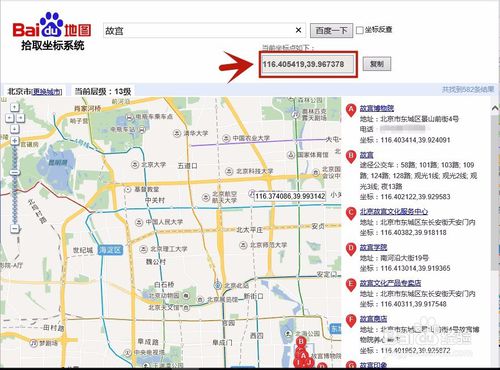Pan the map left with the arrow

click(x=9, y=118)
